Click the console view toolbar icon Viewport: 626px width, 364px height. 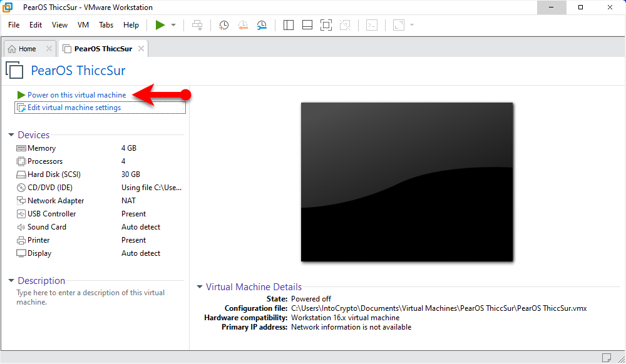tap(372, 25)
